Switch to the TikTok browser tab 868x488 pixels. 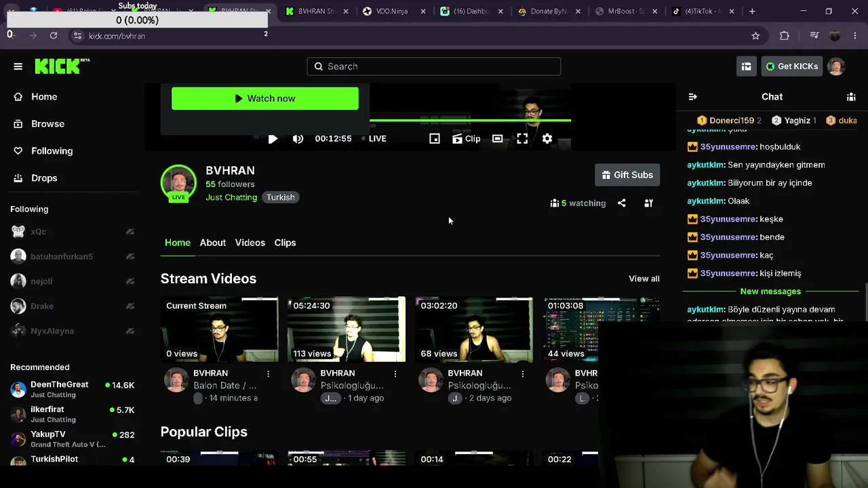pos(704,12)
